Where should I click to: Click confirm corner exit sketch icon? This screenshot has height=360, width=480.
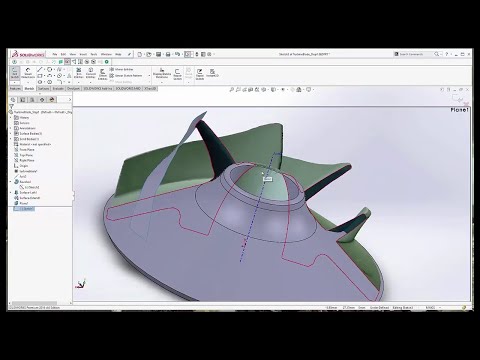tap(457, 98)
